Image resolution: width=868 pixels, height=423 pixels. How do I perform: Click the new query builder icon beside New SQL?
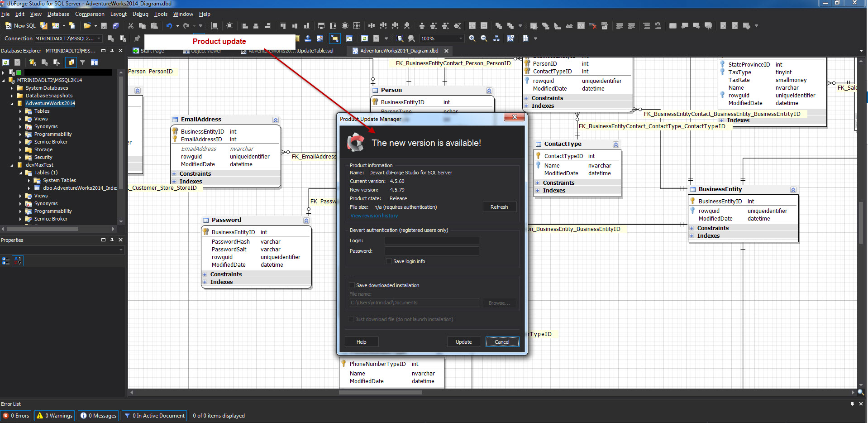coord(44,26)
